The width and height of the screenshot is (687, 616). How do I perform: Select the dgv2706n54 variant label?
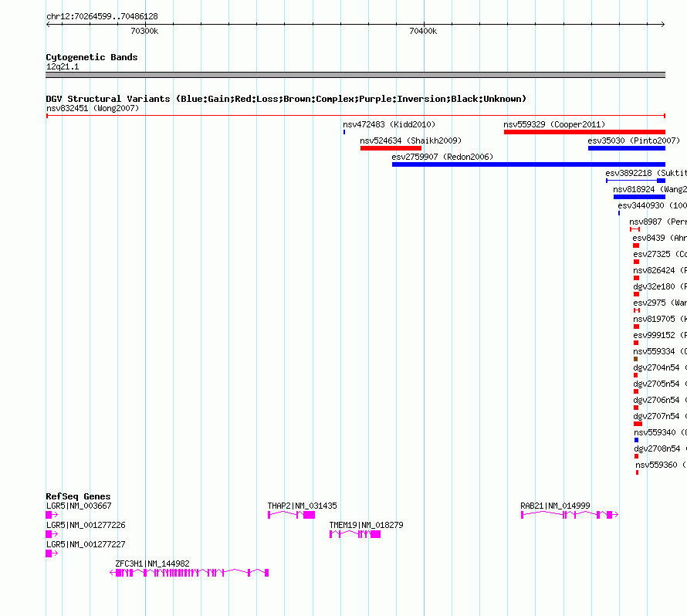coord(660,400)
